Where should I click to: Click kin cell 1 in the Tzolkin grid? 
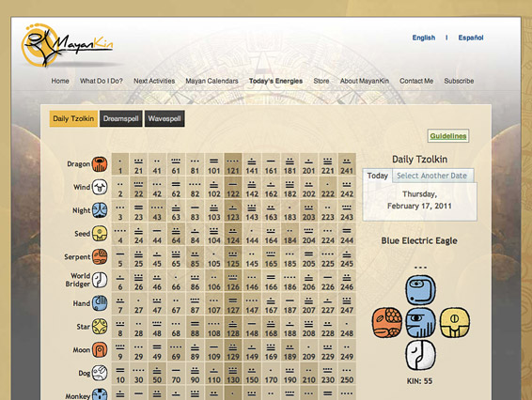coord(120,164)
